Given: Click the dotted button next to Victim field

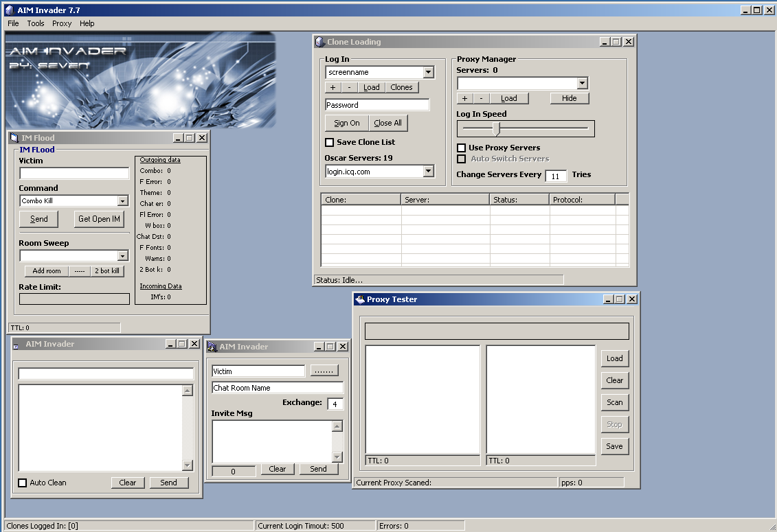Looking at the screenshot, I should pyautogui.click(x=324, y=371).
